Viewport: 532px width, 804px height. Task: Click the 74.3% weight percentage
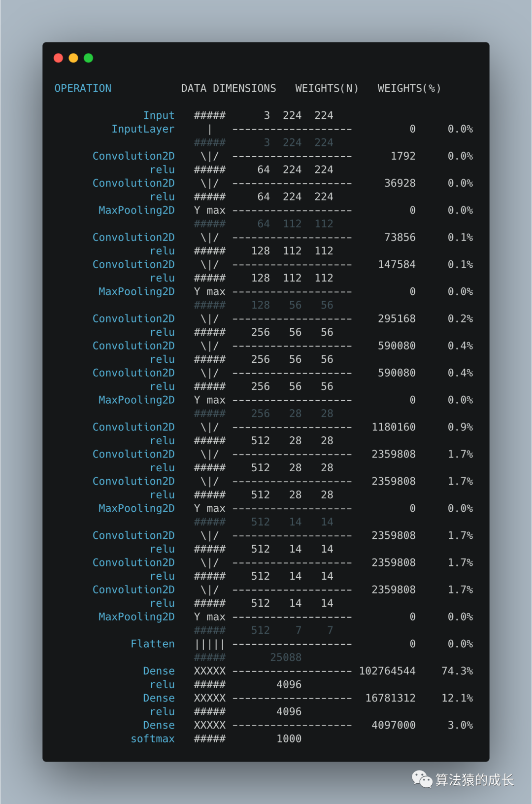[457, 671]
